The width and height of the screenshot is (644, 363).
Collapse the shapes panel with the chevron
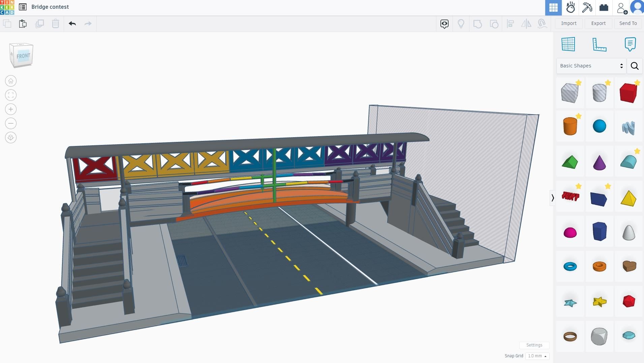tap(553, 198)
